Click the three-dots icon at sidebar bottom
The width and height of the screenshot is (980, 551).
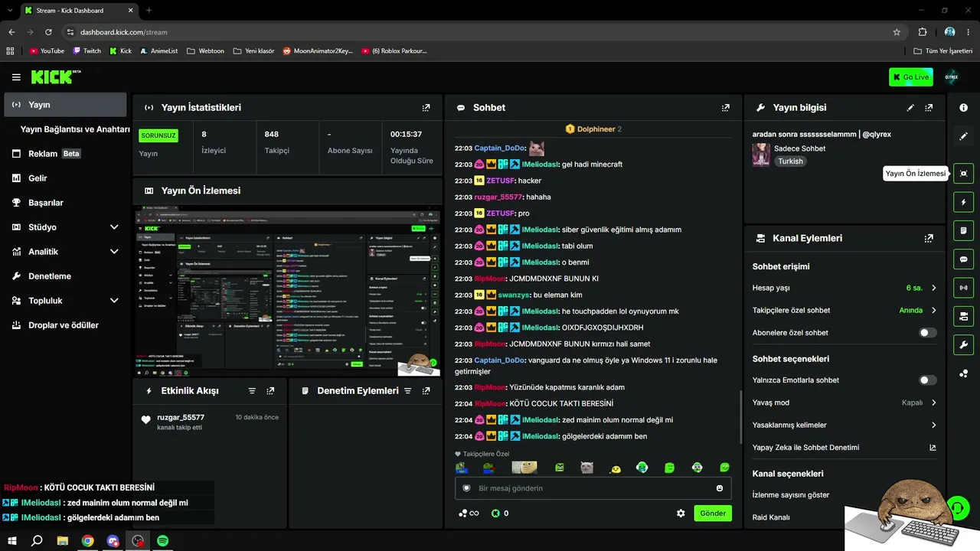[963, 373]
